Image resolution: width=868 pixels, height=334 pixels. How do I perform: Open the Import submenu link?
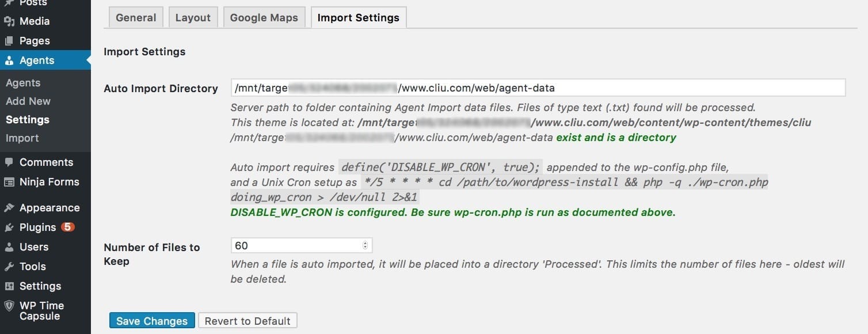(x=22, y=138)
